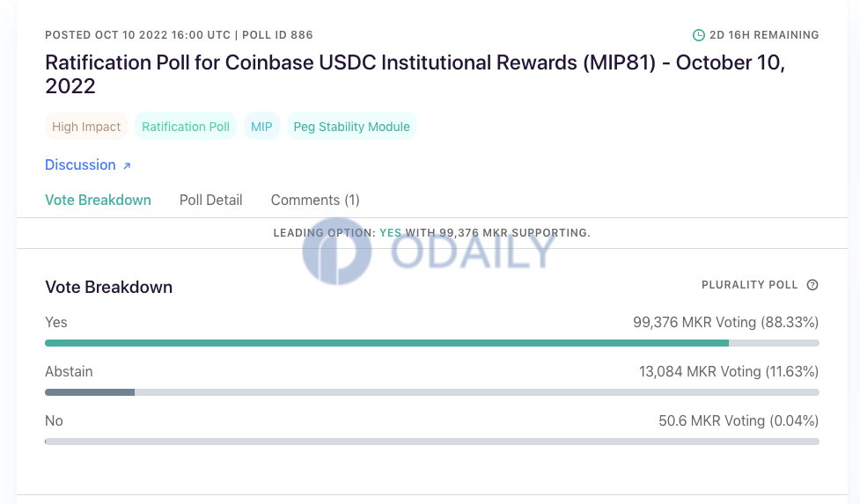Click the Peg Stability Module tag
This screenshot has height=504, width=860.
click(351, 127)
